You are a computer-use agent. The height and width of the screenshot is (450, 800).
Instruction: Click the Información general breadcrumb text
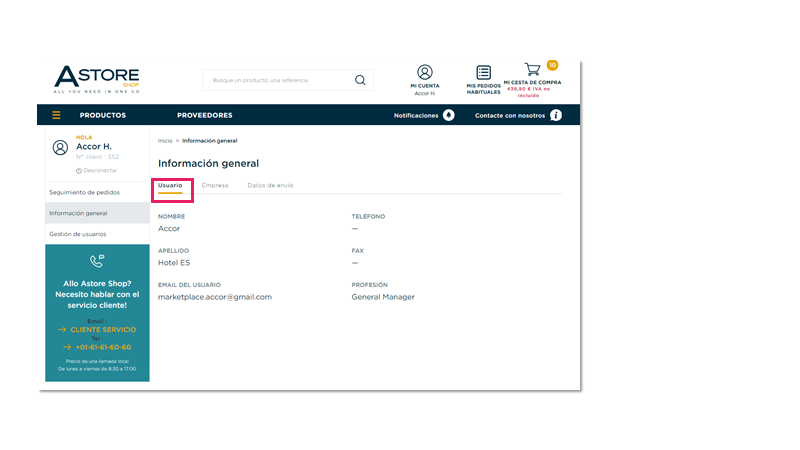click(210, 141)
